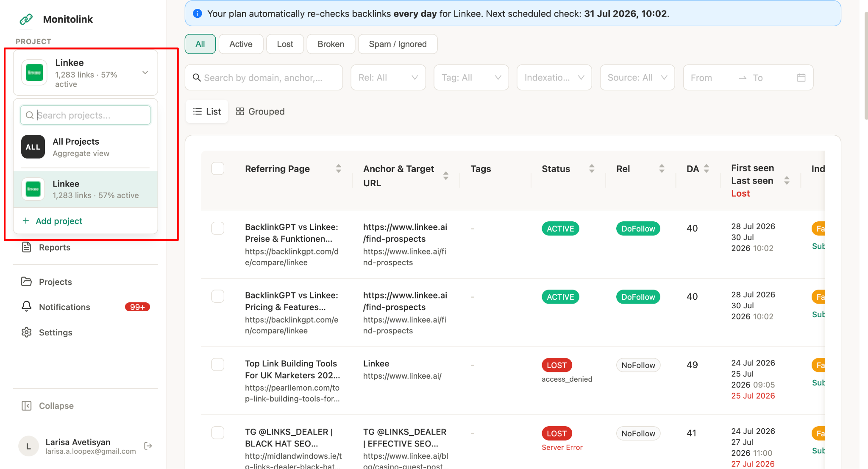Click the L user avatar
Screen dimensions: 868x469
pos(29,446)
